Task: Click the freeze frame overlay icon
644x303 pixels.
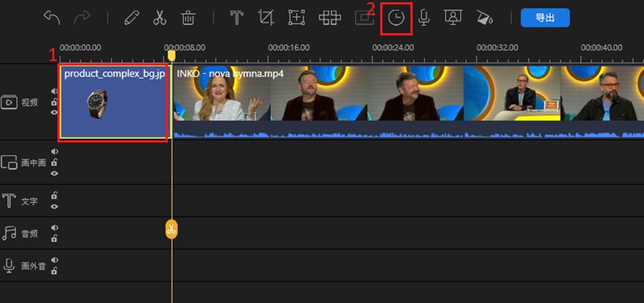Action: tap(364, 18)
